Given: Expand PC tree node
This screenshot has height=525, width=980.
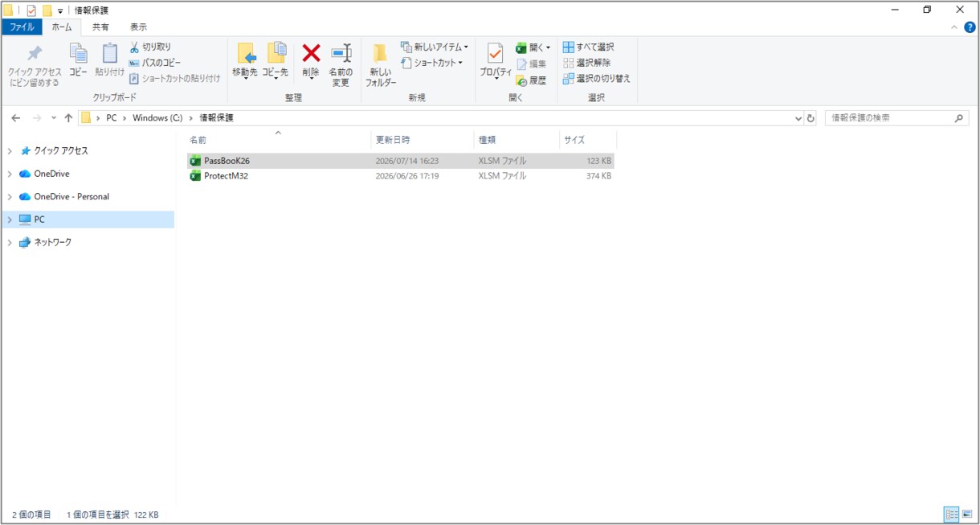Looking at the screenshot, I should pos(10,219).
